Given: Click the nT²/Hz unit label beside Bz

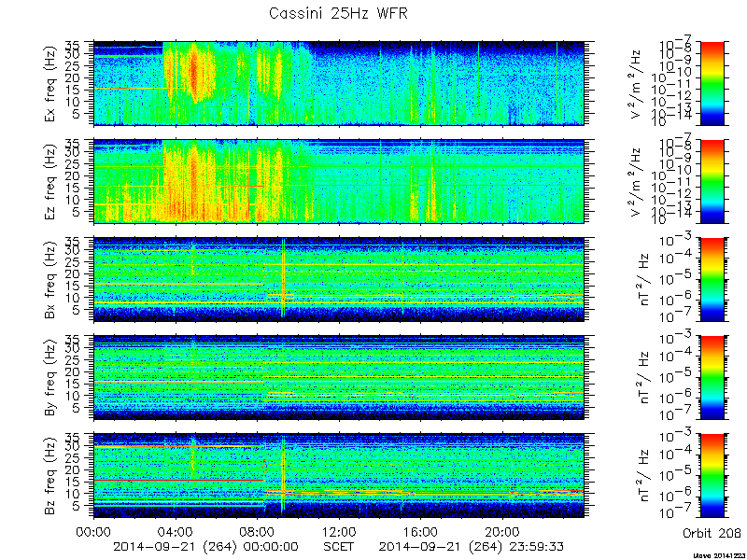Looking at the screenshot, I should pos(641,476).
